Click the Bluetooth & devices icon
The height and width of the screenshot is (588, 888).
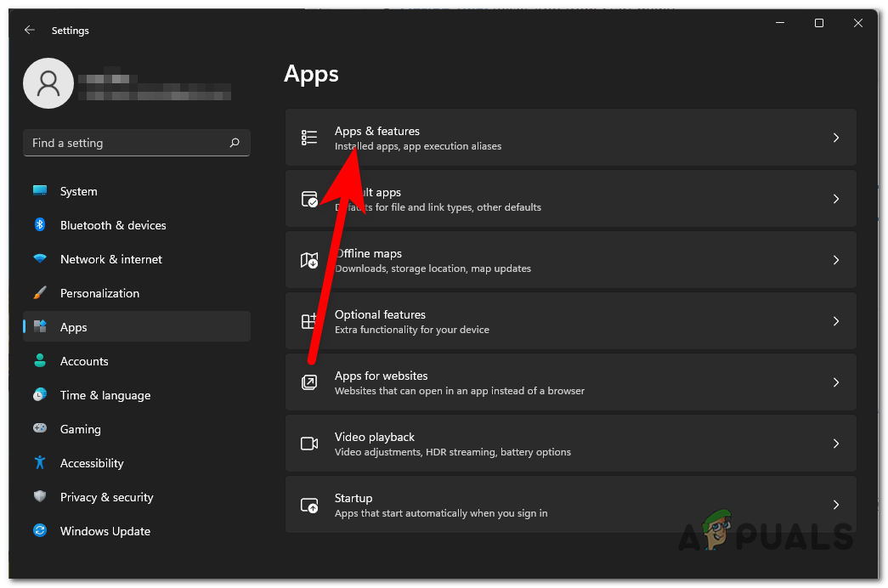point(40,225)
